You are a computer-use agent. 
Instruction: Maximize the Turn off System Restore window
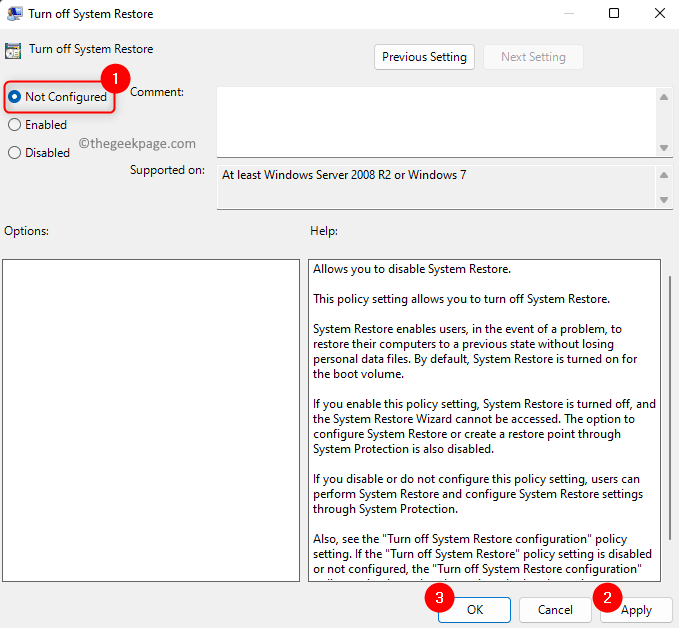[614, 13]
